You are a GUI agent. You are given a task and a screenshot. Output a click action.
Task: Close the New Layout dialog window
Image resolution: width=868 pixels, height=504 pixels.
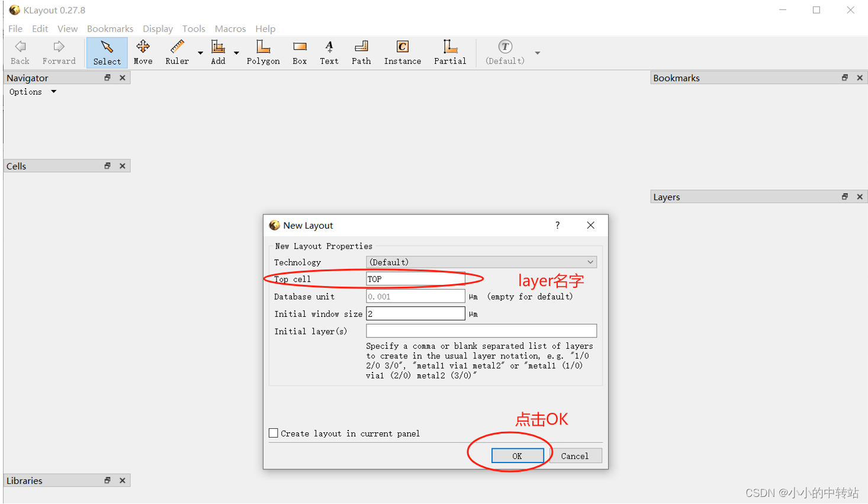(590, 225)
